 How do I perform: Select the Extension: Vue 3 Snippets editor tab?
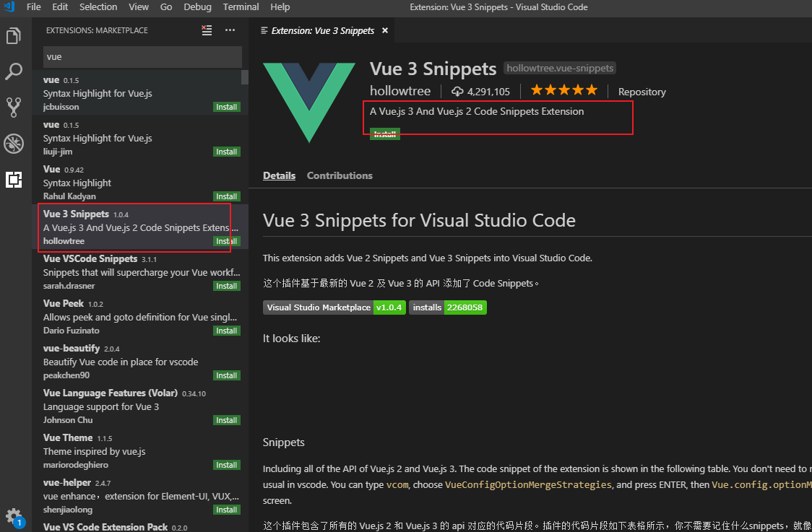pyautogui.click(x=322, y=30)
